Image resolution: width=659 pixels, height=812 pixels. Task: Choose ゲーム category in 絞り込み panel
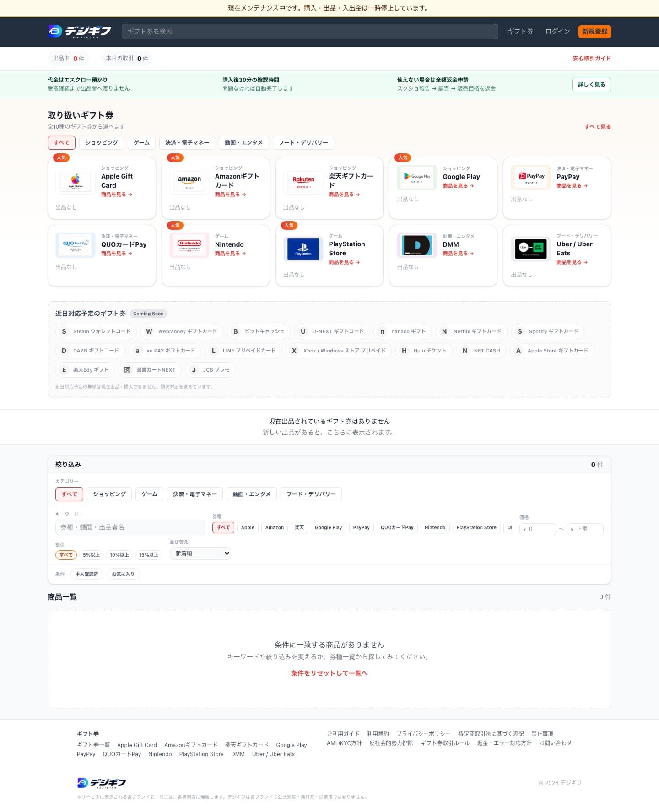pyautogui.click(x=150, y=494)
